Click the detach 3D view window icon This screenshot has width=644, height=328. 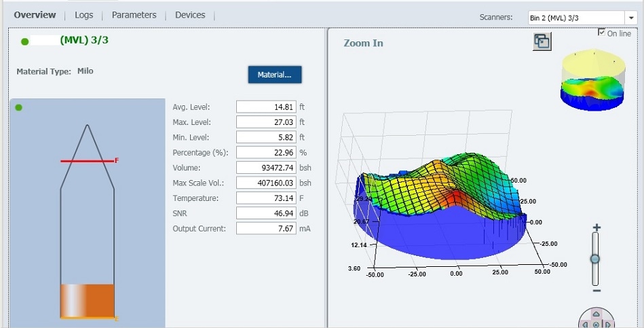(x=542, y=41)
